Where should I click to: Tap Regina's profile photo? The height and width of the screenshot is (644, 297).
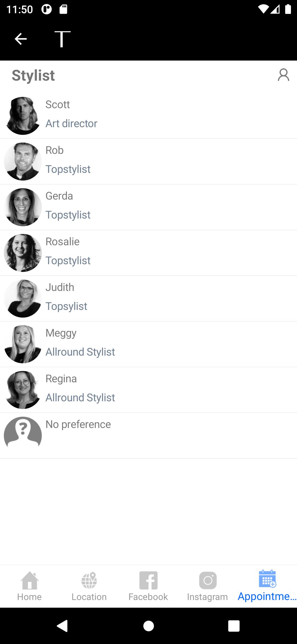tap(23, 390)
